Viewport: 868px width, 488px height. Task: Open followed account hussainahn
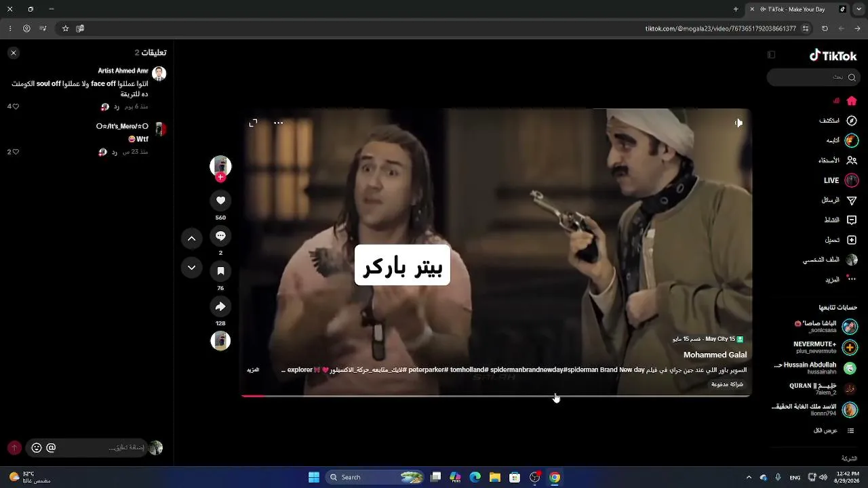[x=816, y=368]
